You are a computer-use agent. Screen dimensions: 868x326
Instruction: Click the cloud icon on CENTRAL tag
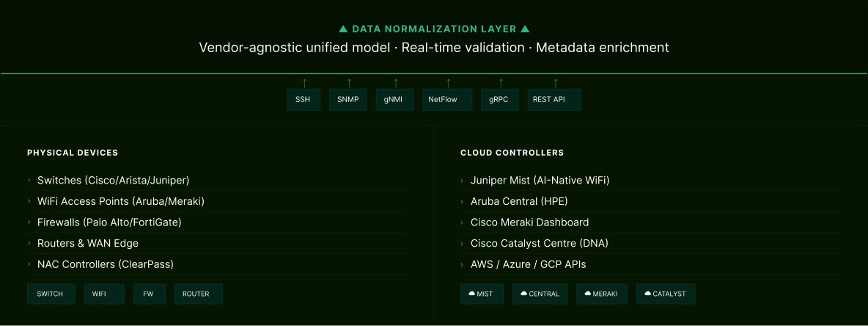click(523, 294)
